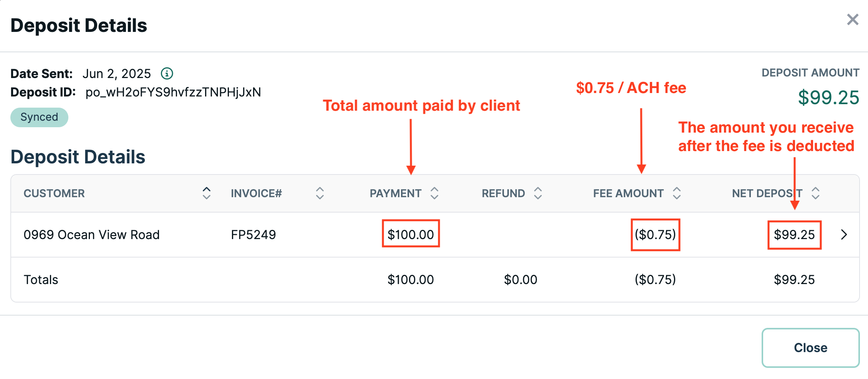868x379 pixels.
Task: Toggle ascending sort on the CUSTOMER column
Action: [206, 193]
